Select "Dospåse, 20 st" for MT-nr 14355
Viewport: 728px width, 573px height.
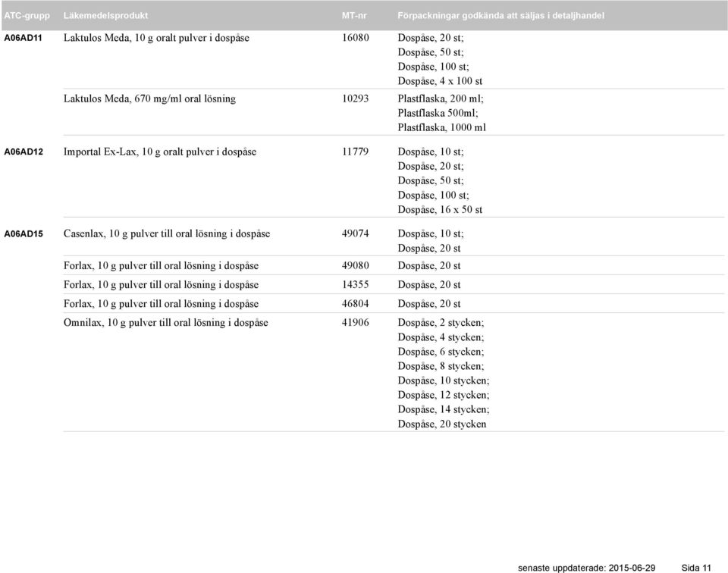click(x=429, y=285)
